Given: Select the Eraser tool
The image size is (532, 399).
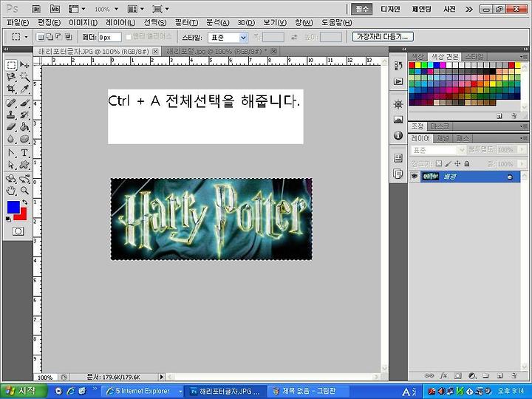Looking at the screenshot, I should (11, 127).
